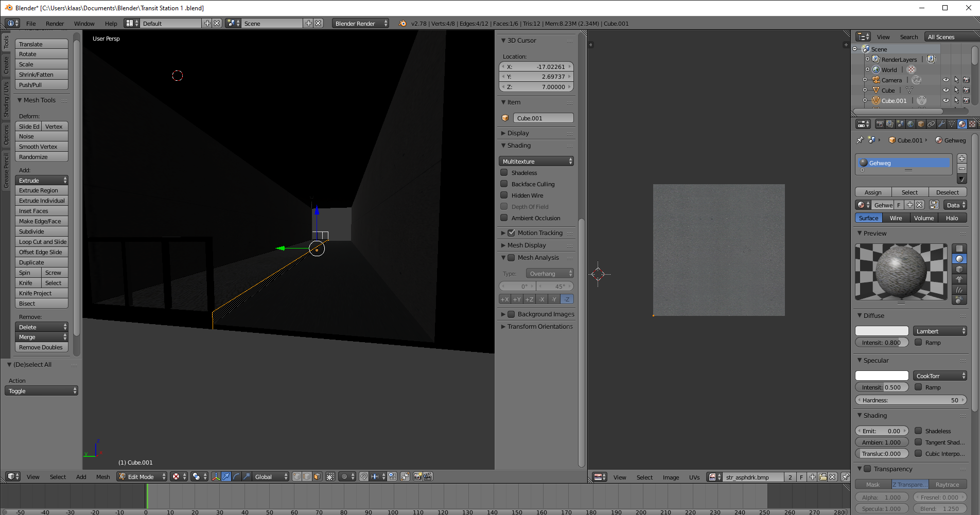Hide Camera object using eye icon

tap(946, 80)
